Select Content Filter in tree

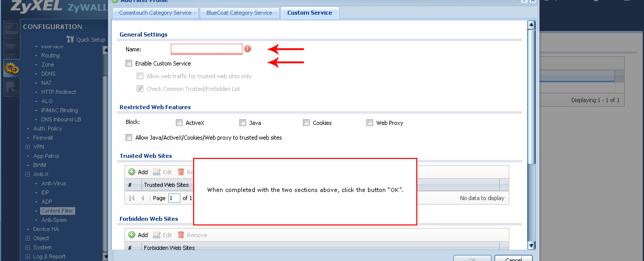pos(57,211)
